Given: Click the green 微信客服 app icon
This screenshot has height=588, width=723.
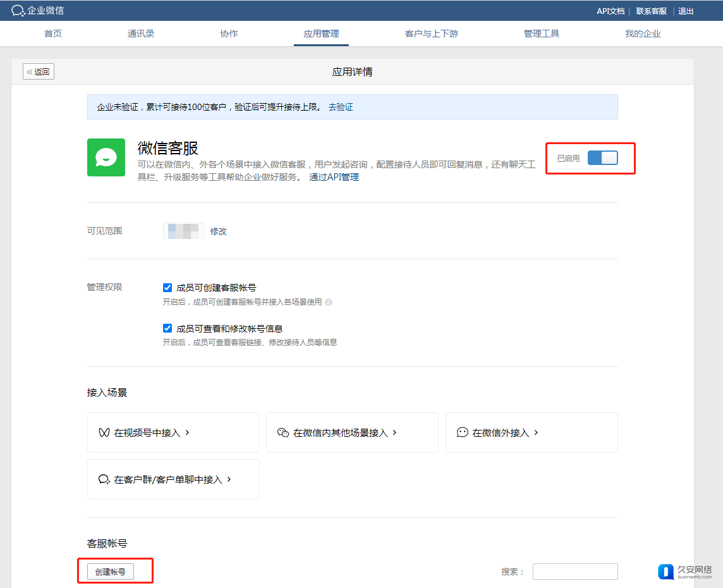Looking at the screenshot, I should (x=106, y=157).
